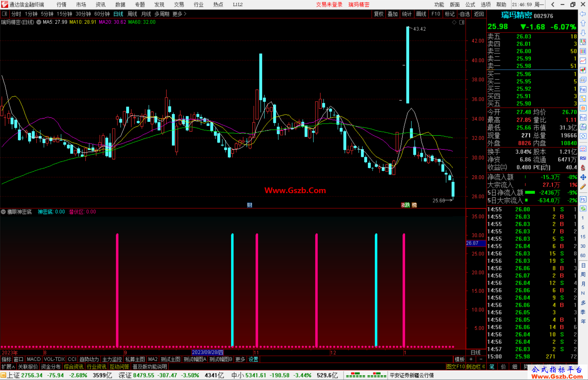Click the red S dollar icon
Viewport: 588px width, 380px height.
coord(583,168)
